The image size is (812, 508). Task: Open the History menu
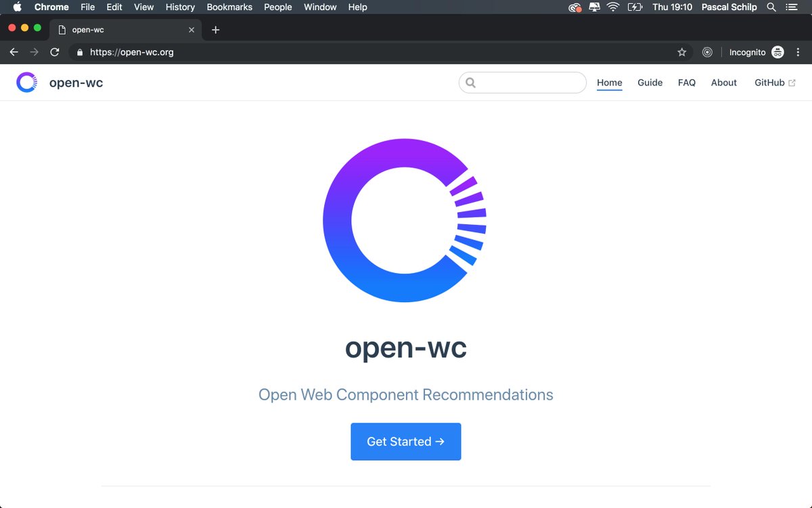coord(180,7)
